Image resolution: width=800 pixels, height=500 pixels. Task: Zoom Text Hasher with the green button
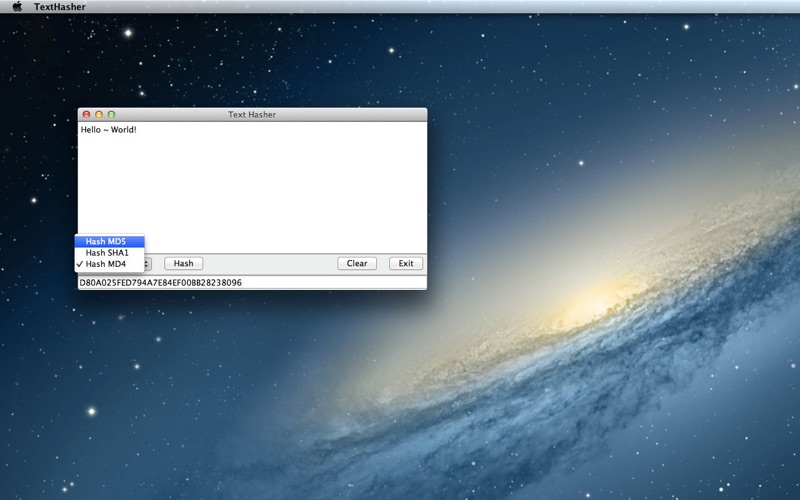pyautogui.click(x=111, y=114)
